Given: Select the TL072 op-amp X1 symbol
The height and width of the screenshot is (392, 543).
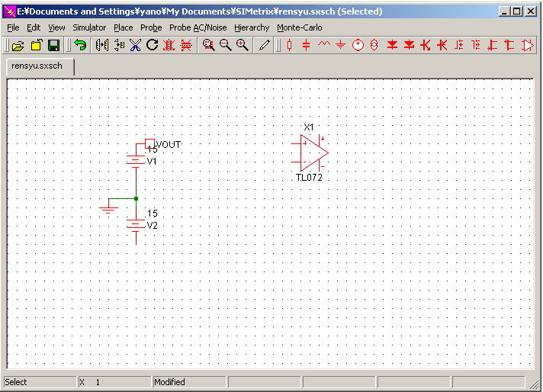Looking at the screenshot, I should click(x=310, y=153).
